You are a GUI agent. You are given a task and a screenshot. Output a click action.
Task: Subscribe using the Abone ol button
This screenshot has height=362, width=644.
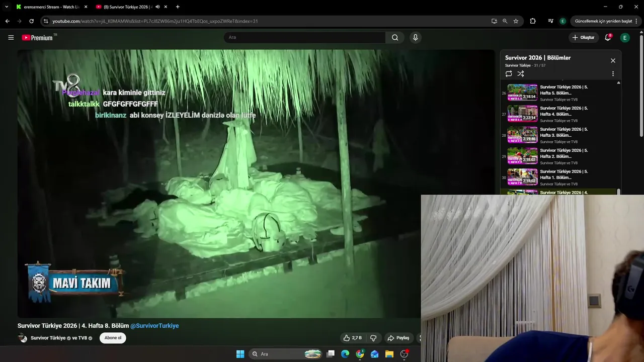point(113,338)
